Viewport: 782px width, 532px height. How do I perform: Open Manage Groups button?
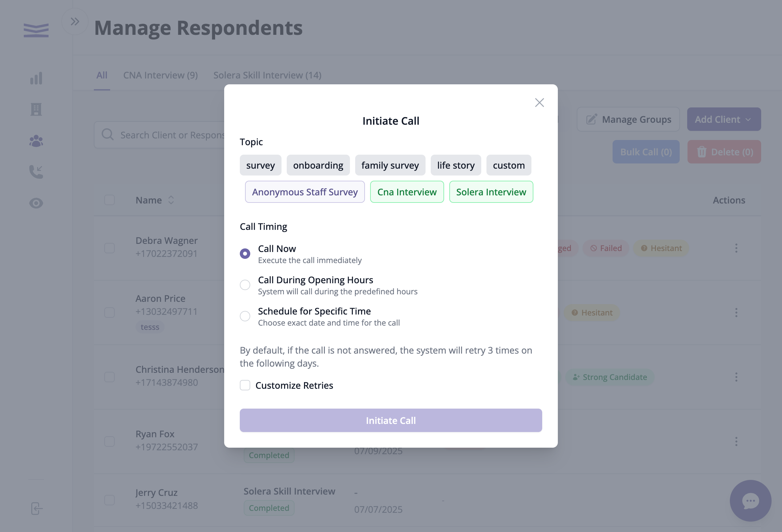click(628, 119)
